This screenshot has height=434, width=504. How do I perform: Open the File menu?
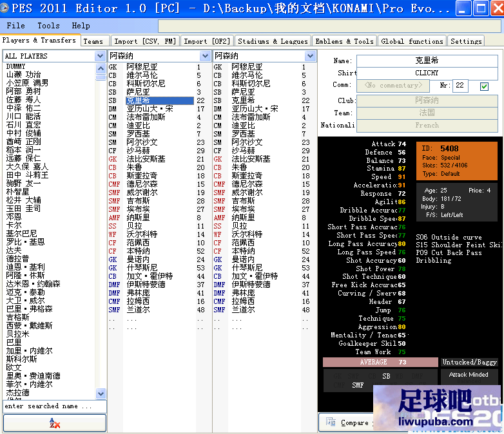(15, 25)
